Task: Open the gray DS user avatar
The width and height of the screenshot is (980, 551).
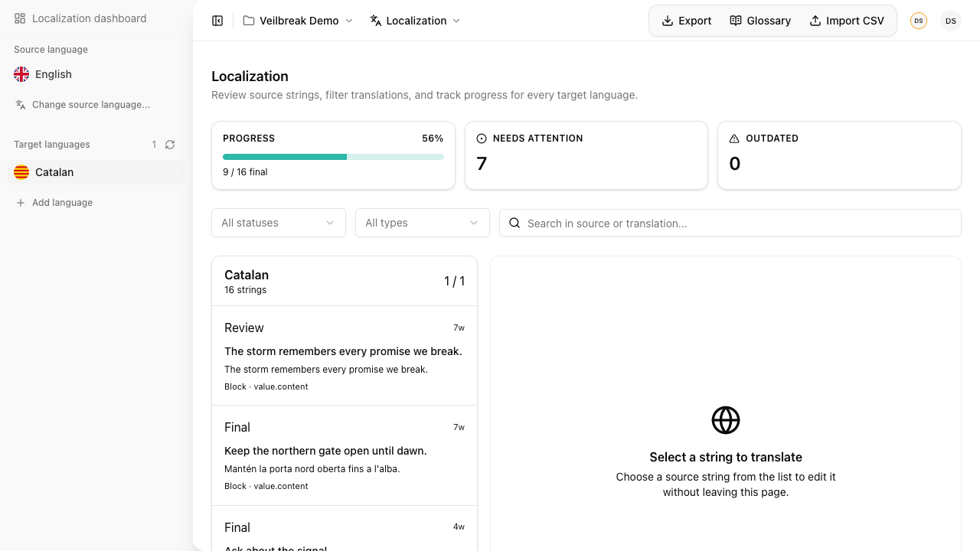Action: coord(951,21)
